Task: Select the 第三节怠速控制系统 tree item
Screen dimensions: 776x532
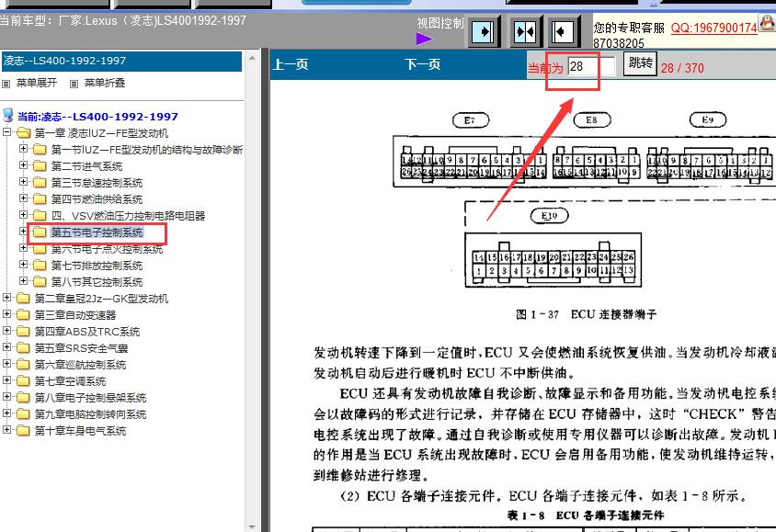Action: [97, 183]
